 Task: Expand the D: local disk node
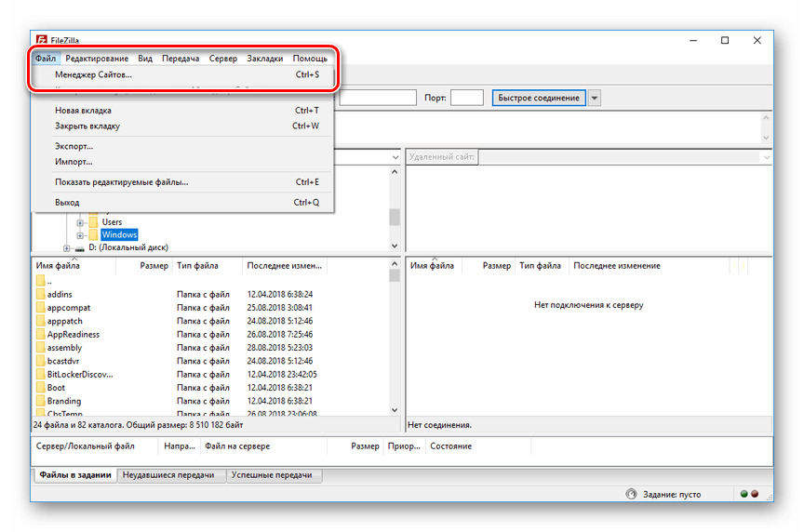click(x=66, y=248)
